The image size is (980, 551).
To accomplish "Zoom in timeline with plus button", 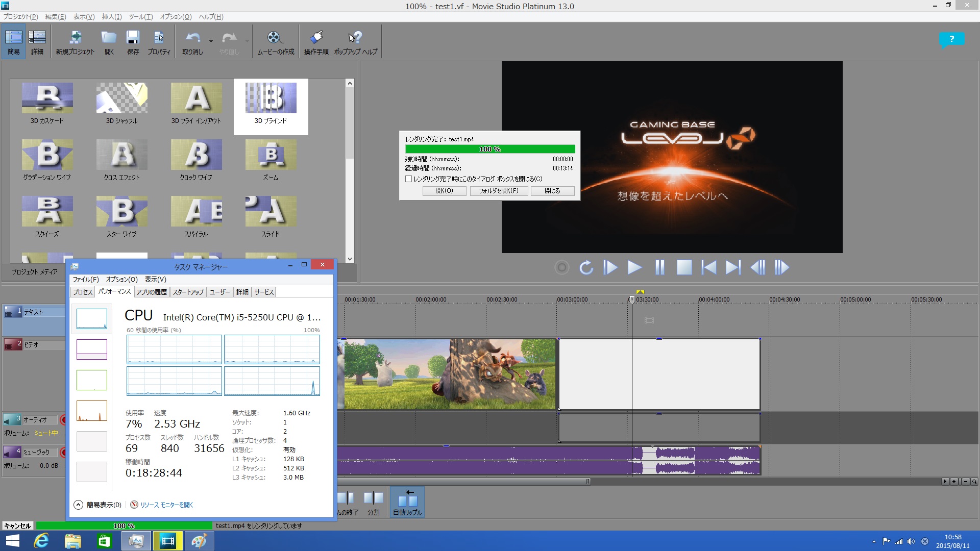I will (x=954, y=482).
